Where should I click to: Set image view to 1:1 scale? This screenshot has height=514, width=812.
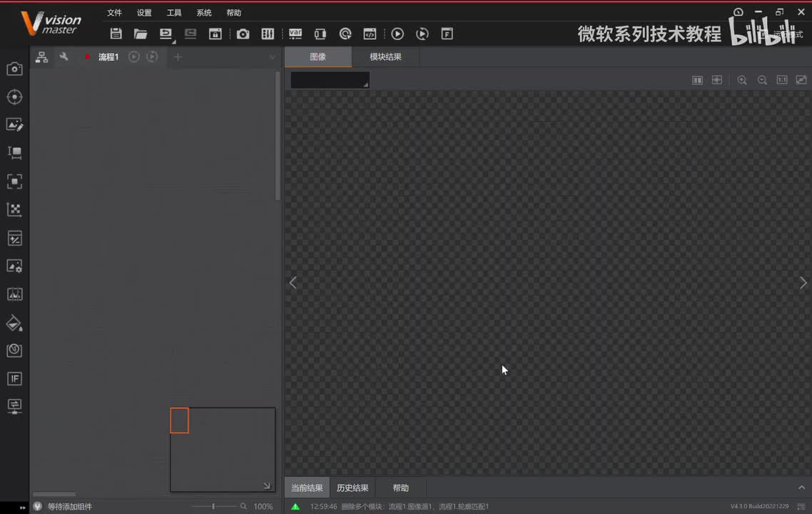[782, 80]
